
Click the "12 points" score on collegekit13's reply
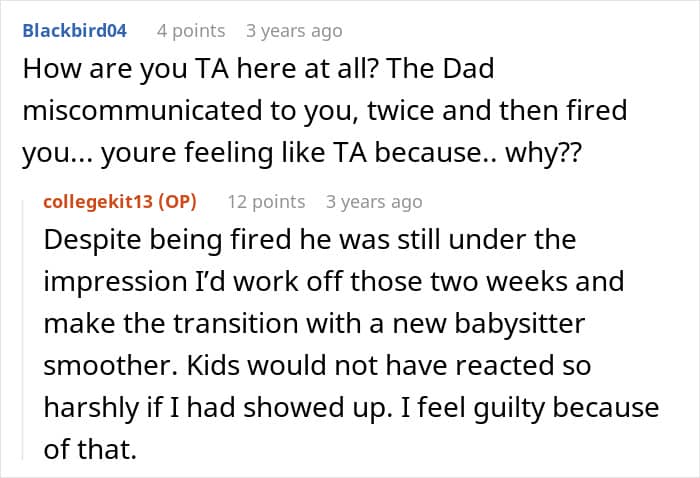point(266,201)
